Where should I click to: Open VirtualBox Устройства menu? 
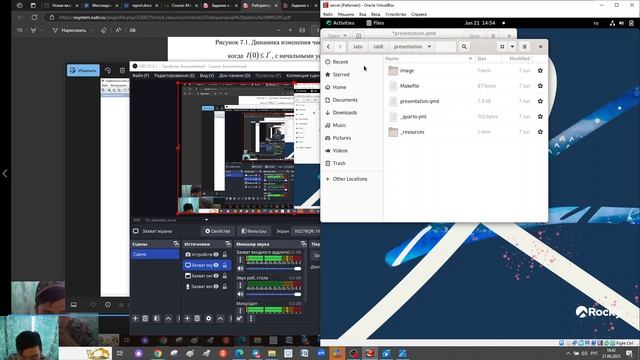tap(396, 14)
